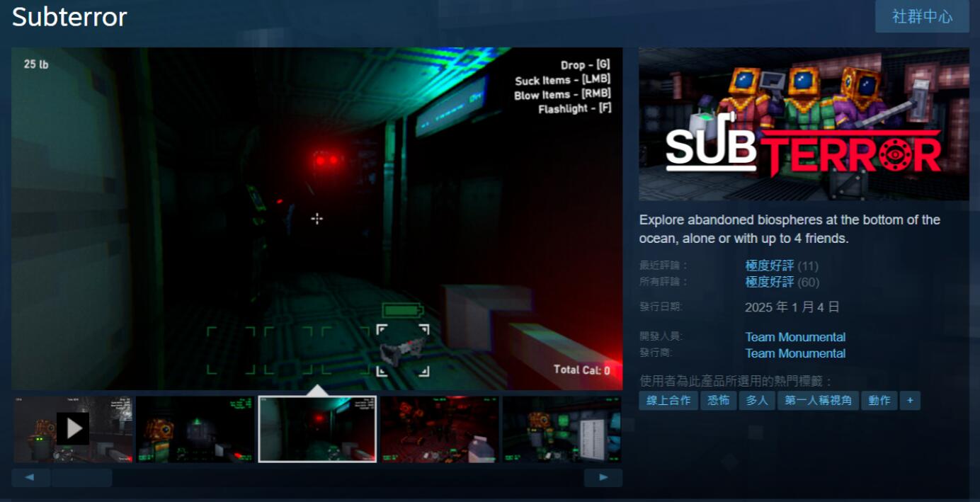The height and width of the screenshot is (502, 980).
Task: Expand more tags with the plus button
Action: pyautogui.click(x=910, y=400)
